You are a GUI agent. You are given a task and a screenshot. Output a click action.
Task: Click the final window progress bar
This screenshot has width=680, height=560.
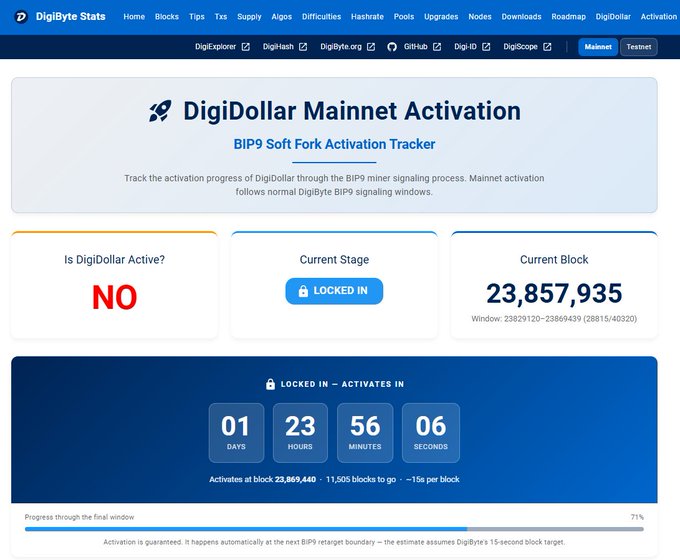click(x=334, y=529)
